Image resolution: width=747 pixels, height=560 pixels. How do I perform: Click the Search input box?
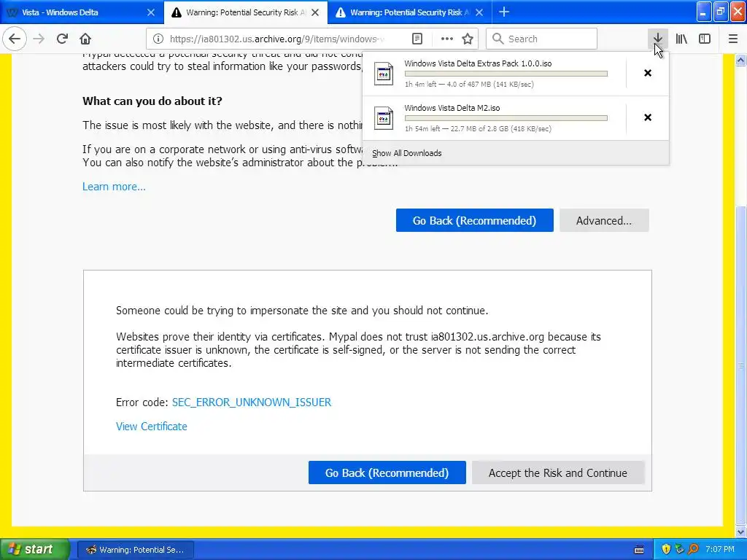tap(542, 39)
